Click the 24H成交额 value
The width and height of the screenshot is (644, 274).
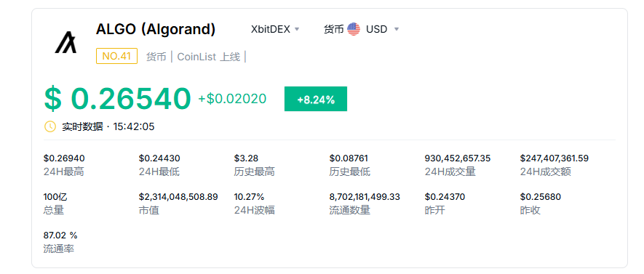pyautogui.click(x=554, y=158)
